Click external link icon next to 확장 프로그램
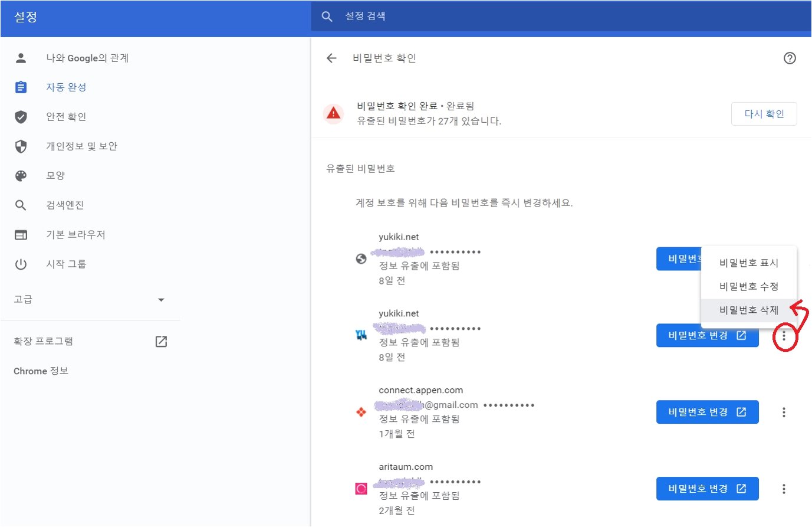Viewport: 812px width, 527px height. 161,341
